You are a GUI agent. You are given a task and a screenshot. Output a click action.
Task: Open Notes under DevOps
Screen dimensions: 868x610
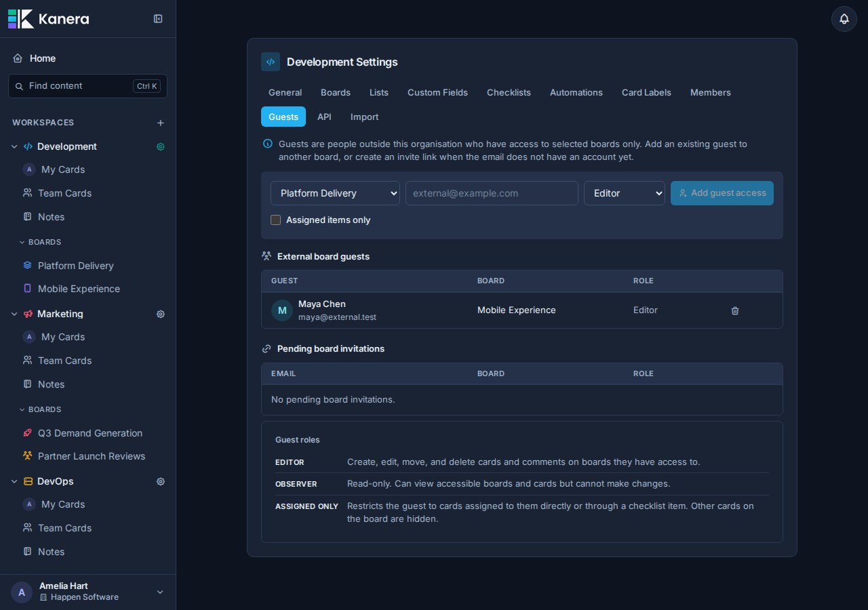coord(52,552)
